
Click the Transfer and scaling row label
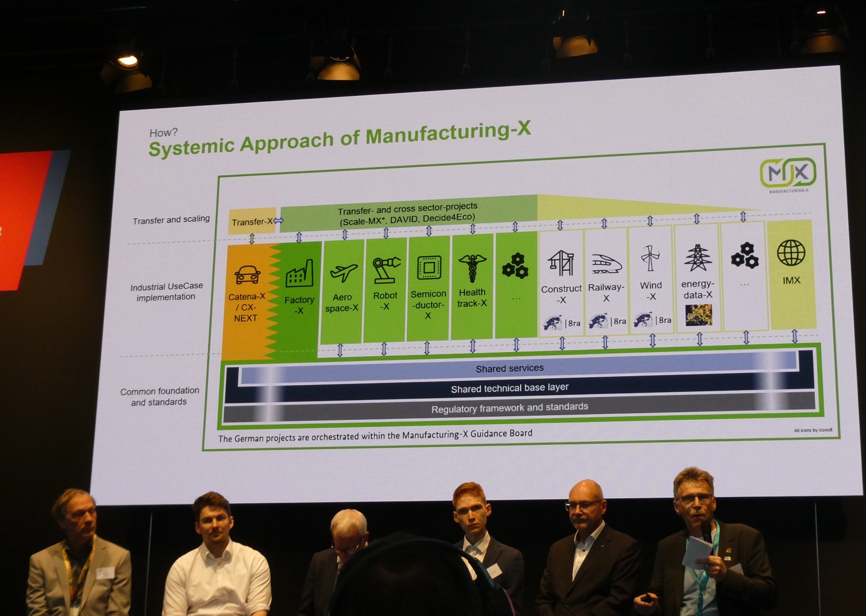tap(171, 220)
